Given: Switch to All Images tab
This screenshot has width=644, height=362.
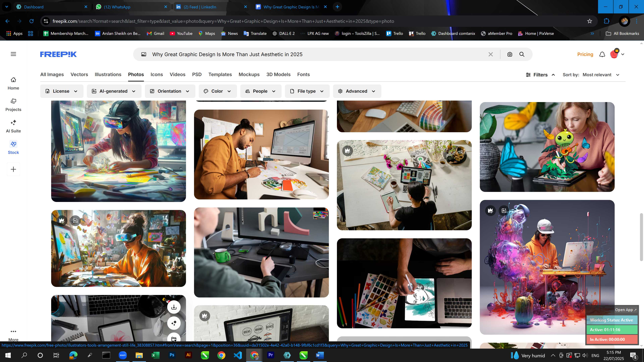Looking at the screenshot, I should point(52,74).
